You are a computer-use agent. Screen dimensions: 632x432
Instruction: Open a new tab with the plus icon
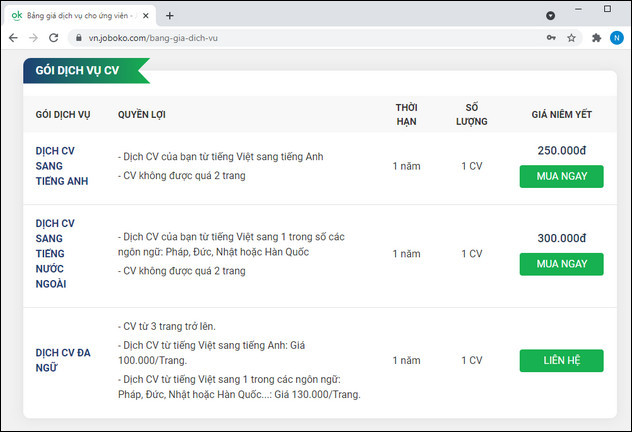[x=170, y=16]
